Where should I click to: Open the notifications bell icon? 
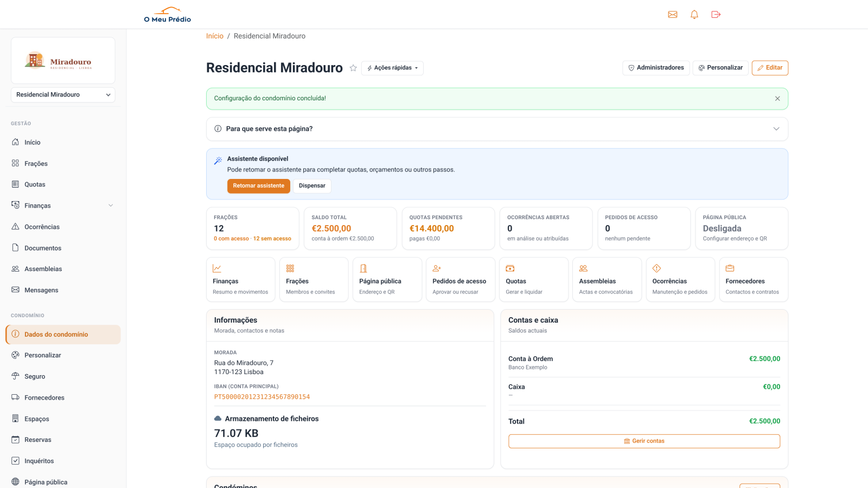(x=694, y=15)
